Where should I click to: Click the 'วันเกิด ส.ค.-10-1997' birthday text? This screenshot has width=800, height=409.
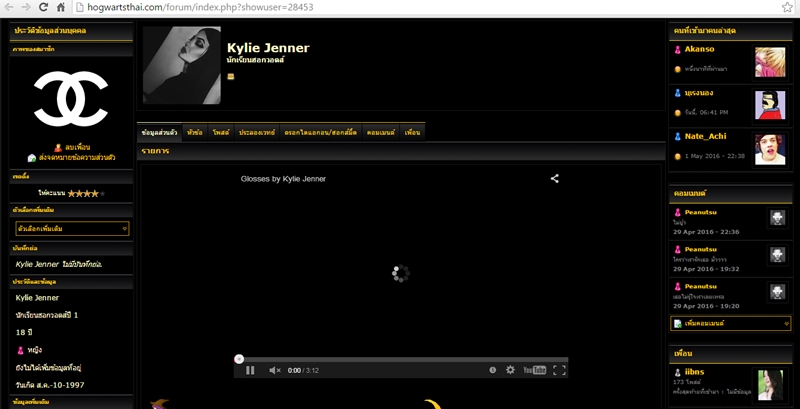50,385
